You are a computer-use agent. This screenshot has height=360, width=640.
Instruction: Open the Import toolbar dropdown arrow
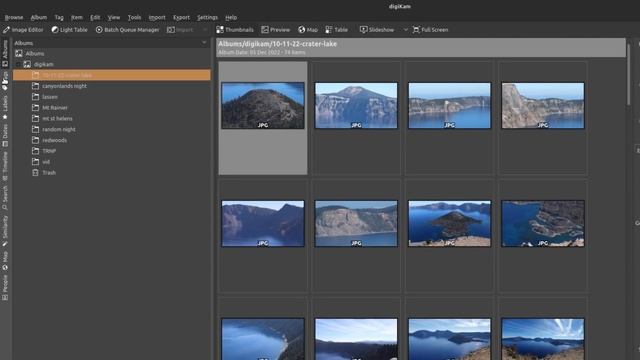[204, 30]
